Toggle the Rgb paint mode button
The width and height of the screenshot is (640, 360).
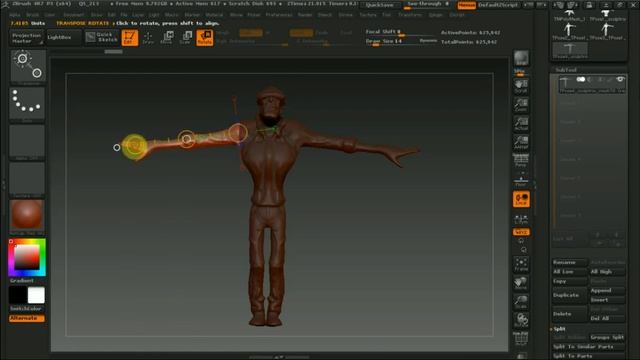pos(251,33)
